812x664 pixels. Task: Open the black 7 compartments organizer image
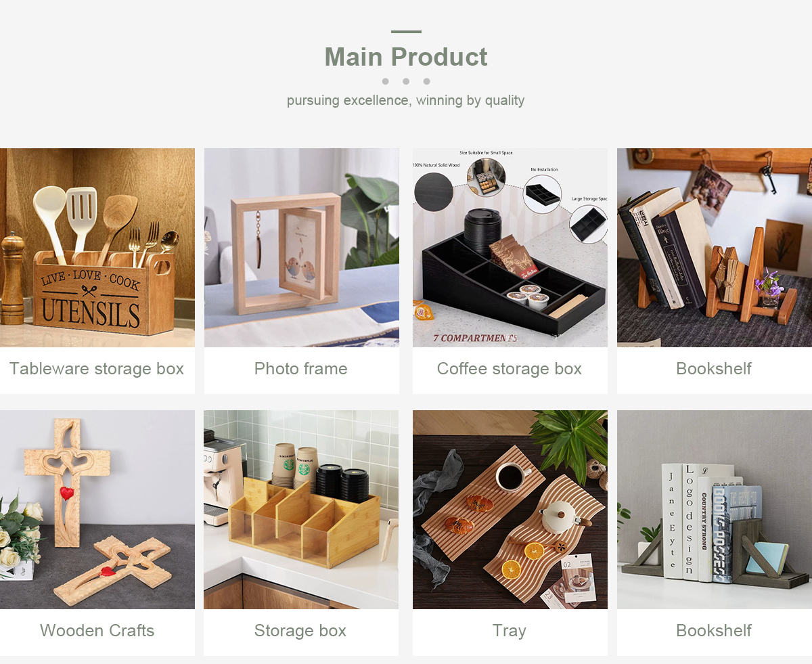click(510, 248)
